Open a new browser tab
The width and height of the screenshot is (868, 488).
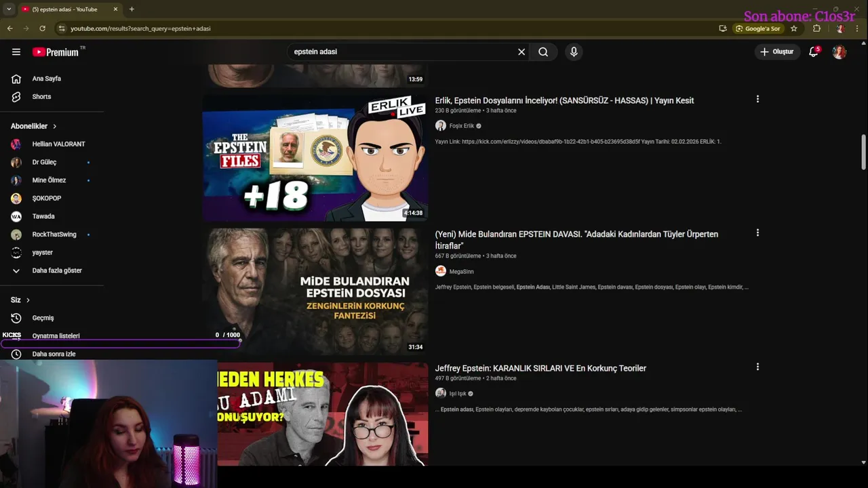pos(132,9)
